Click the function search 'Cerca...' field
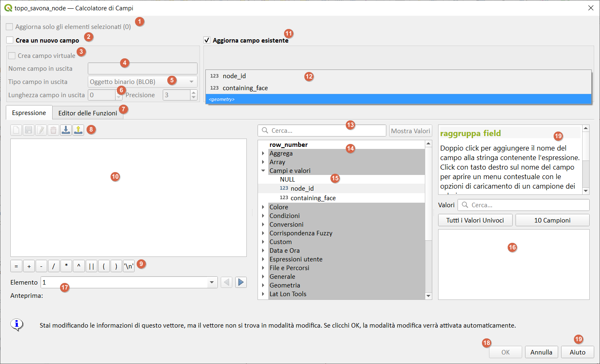 pos(322,131)
